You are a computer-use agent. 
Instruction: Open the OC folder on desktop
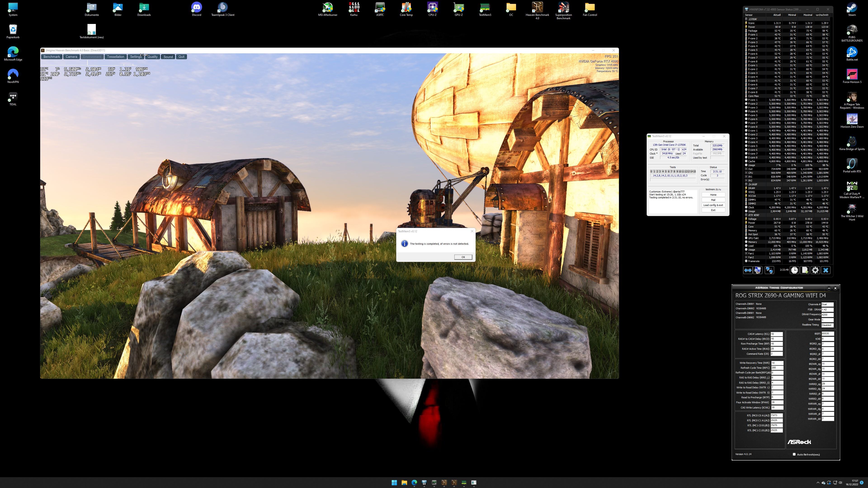[x=511, y=9]
